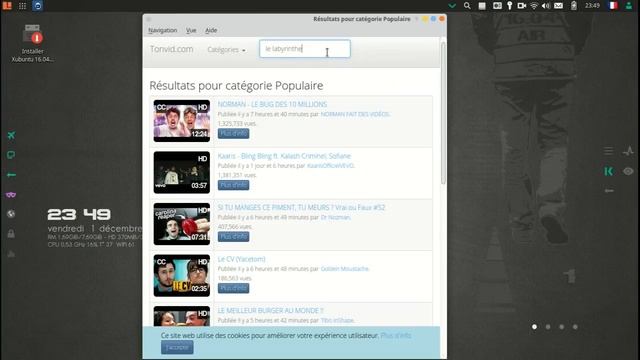Viewport: 640px width, 360px height.
Task: Focus the search field containing le labyrinthe
Action: [305, 49]
